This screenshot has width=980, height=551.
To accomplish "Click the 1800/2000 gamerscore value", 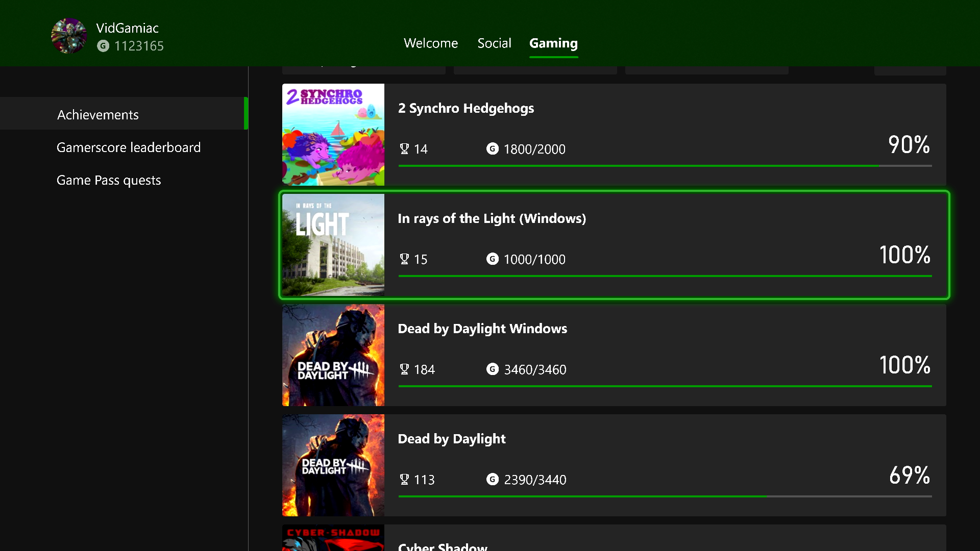I will click(x=534, y=149).
